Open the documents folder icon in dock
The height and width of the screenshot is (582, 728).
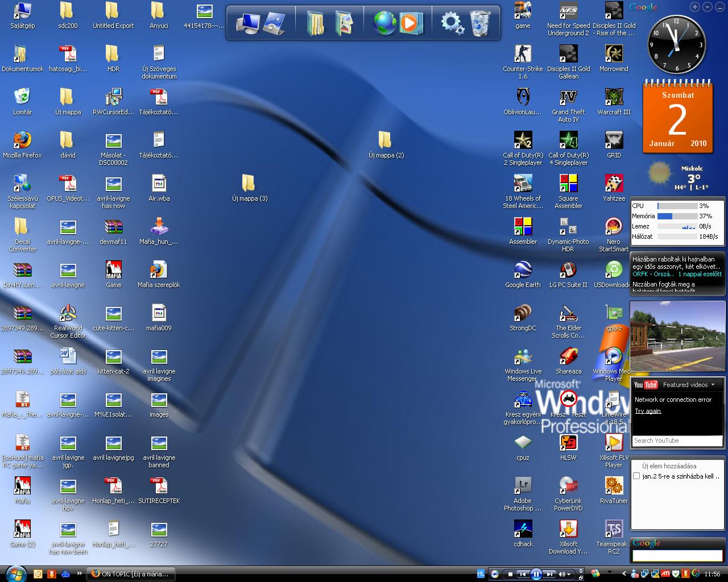coord(315,23)
